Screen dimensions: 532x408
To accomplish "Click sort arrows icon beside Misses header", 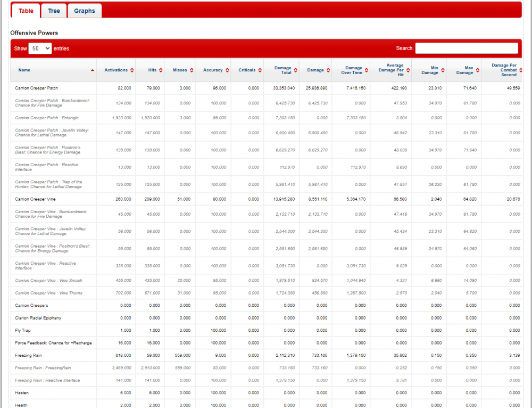I will (x=191, y=70).
